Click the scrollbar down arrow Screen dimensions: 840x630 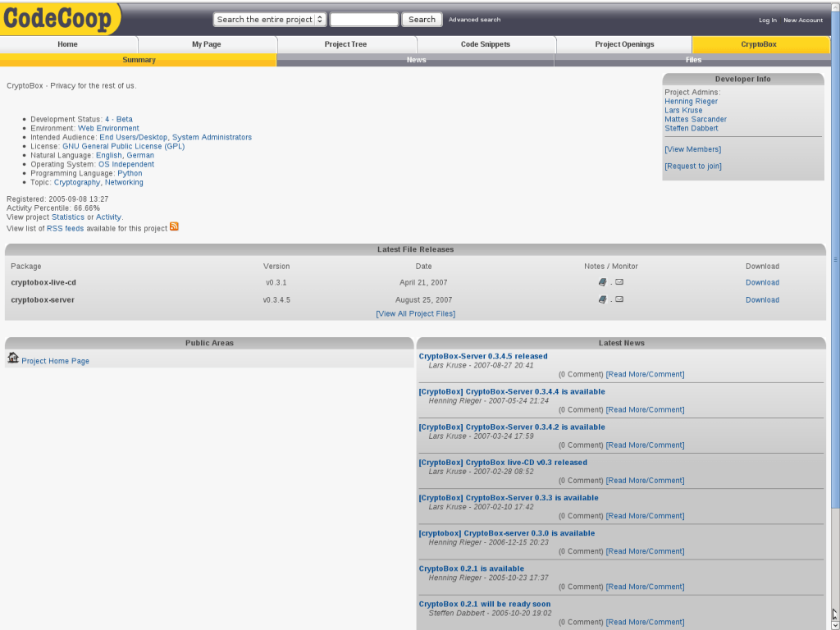(835, 624)
